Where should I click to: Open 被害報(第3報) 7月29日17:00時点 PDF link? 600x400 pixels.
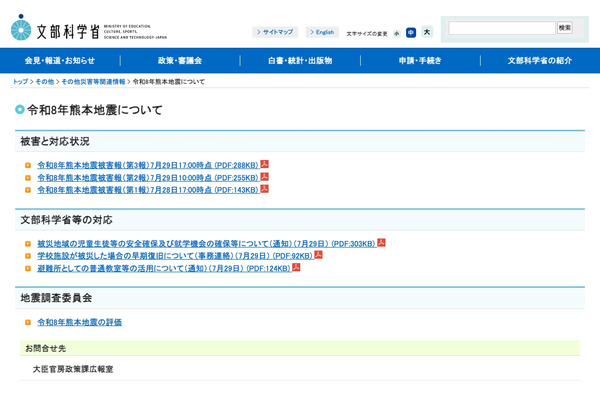[x=148, y=165]
